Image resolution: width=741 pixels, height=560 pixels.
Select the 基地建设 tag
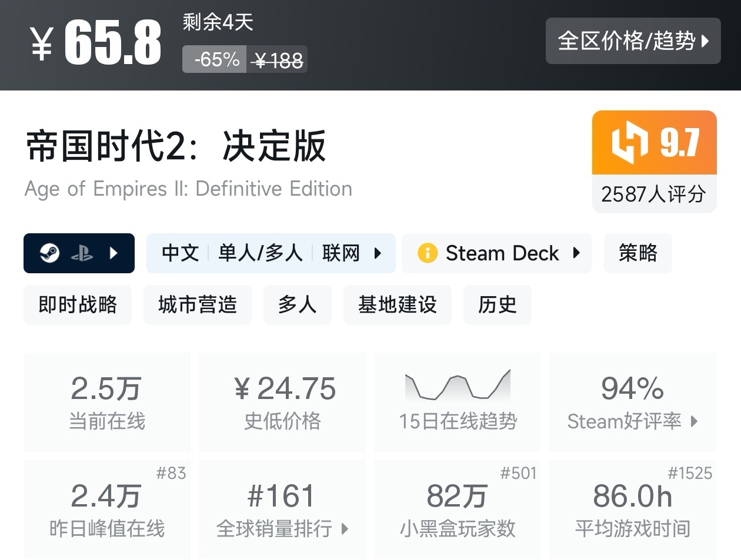398,305
